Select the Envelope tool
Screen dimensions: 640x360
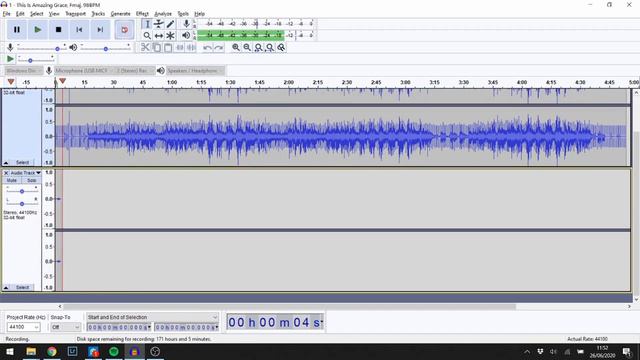(x=159, y=24)
